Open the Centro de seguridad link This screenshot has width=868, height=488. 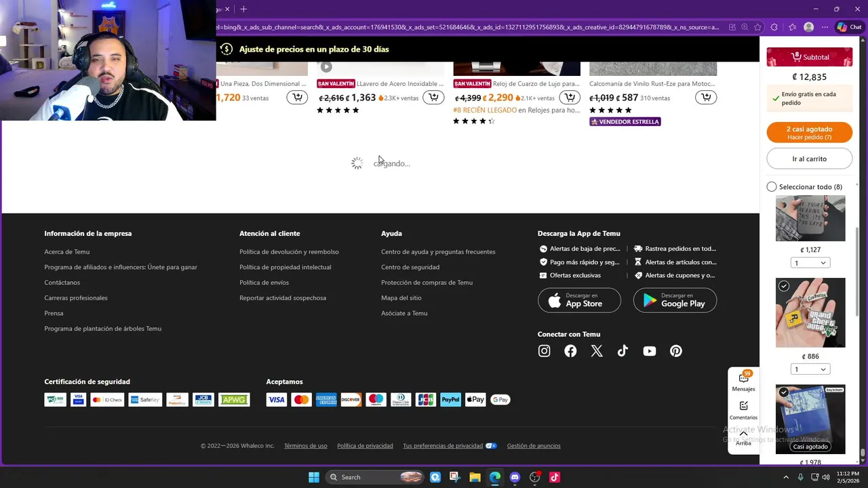click(x=410, y=267)
